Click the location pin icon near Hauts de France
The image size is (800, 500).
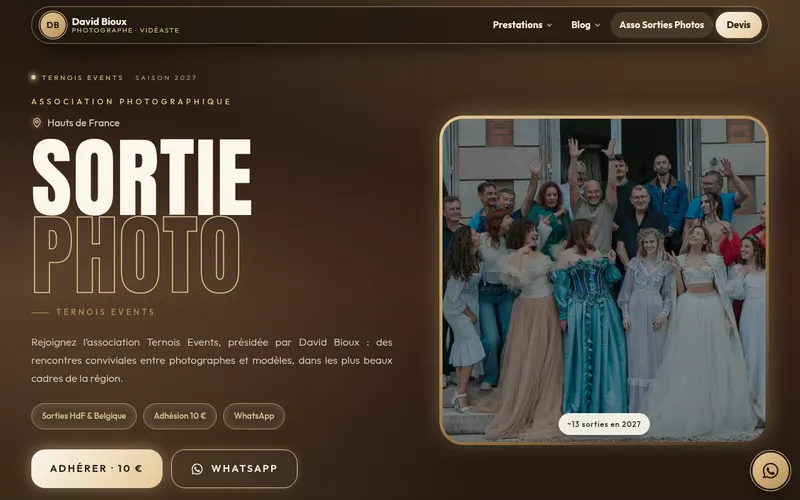[x=37, y=122]
